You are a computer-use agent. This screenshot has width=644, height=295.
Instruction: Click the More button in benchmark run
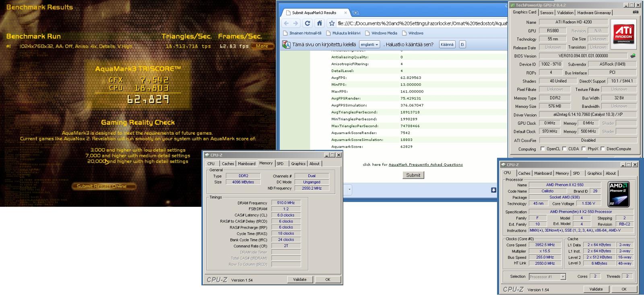(262, 46)
